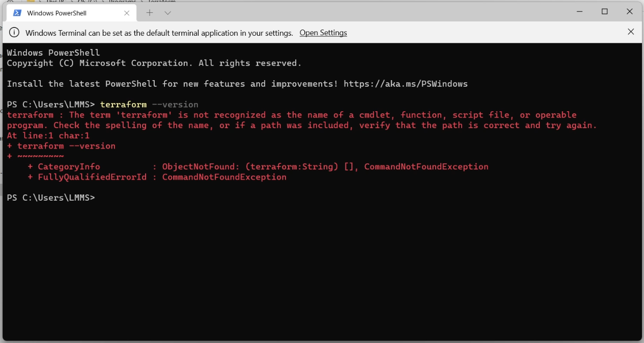Click the yellow terraform command text

[123, 105]
